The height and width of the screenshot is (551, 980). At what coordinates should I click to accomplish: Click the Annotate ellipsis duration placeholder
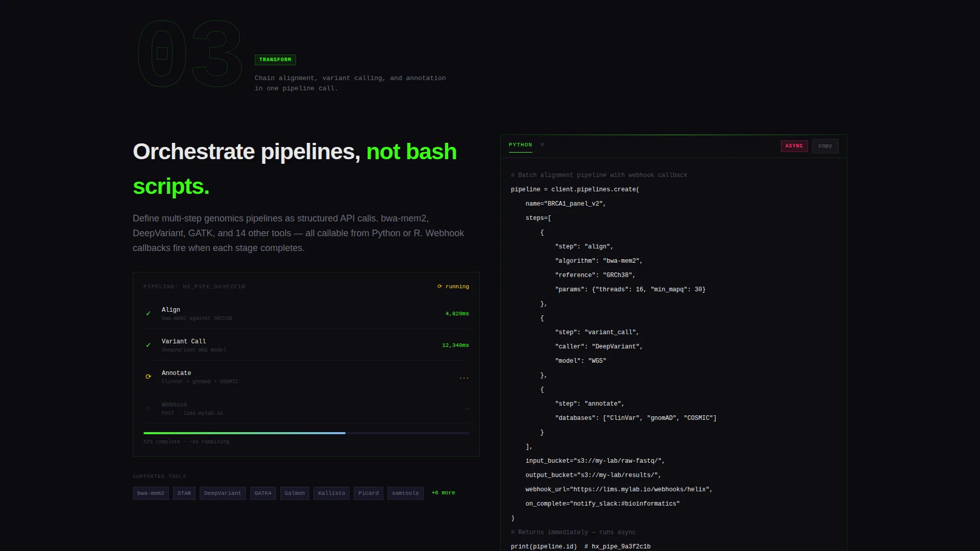tap(464, 378)
